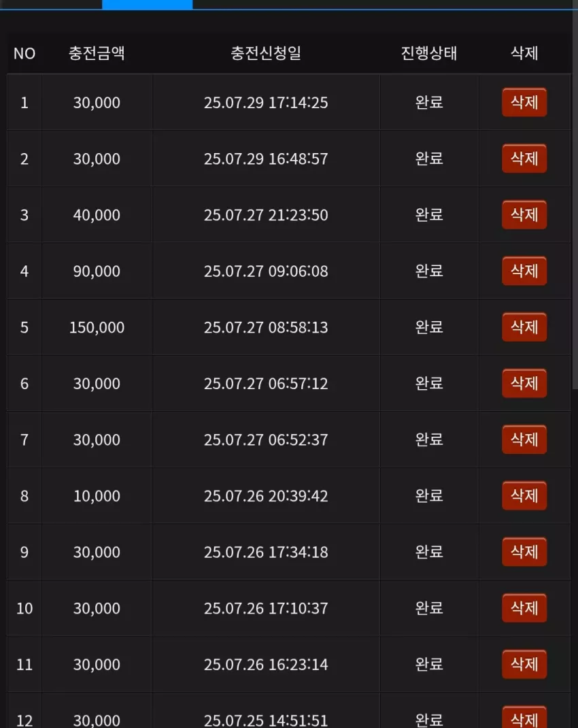Image resolution: width=578 pixels, height=728 pixels.
Task: Click the 진행상태 column header
Action: (428, 53)
